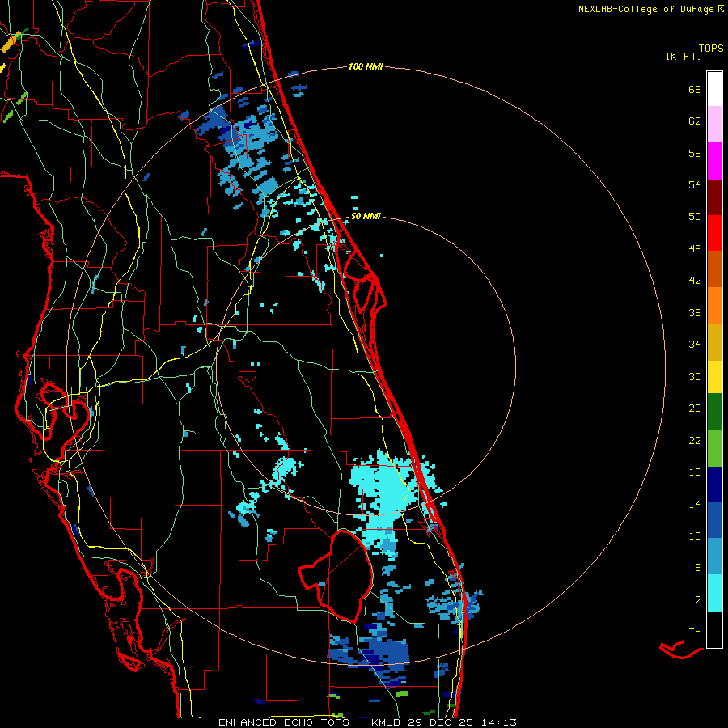This screenshot has width=728, height=728.
Task: Click the dark red 54 kft swatch
Action: pos(714,197)
